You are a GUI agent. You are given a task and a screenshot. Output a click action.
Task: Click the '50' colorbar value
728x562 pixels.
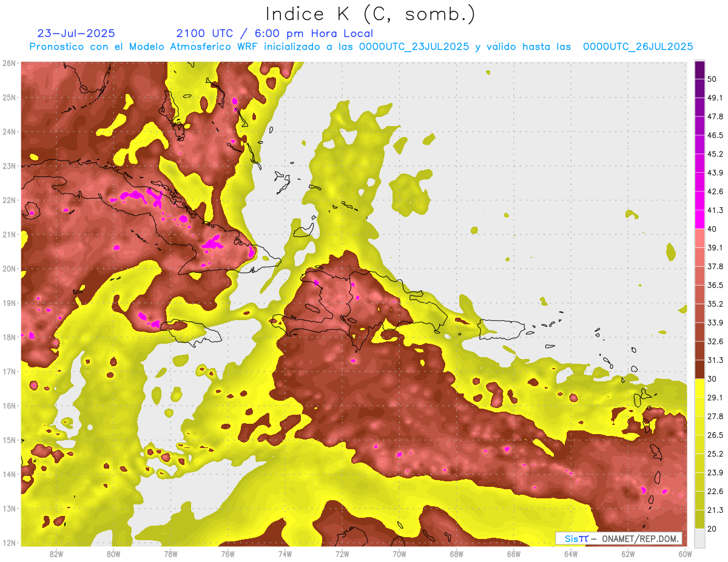coord(712,79)
